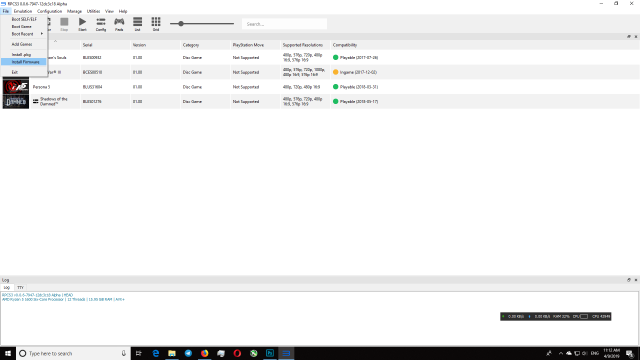Click the Start play icon

click(82, 24)
